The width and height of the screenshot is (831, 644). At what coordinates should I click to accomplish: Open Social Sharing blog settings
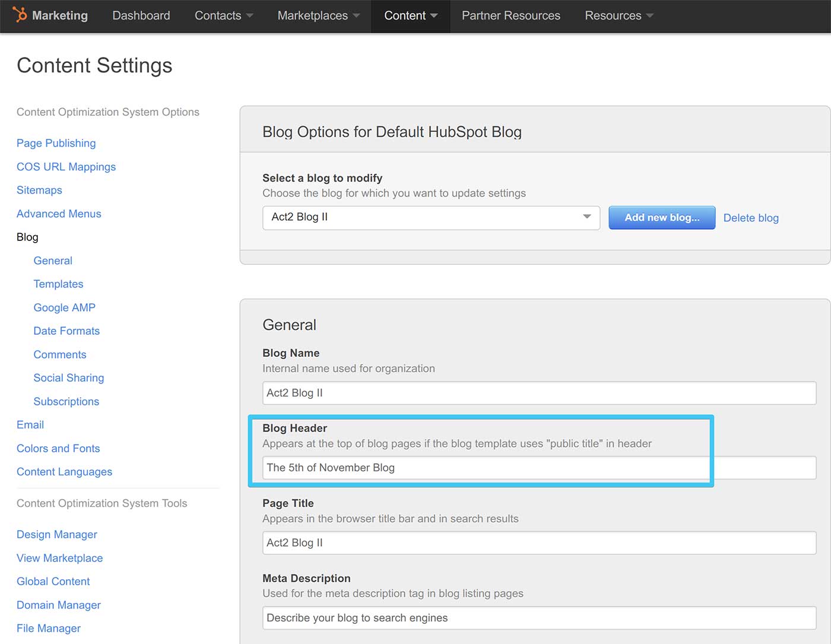pyautogui.click(x=68, y=377)
